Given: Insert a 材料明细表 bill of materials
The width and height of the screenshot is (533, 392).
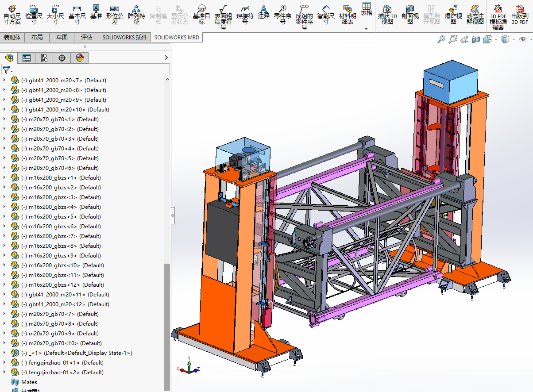Looking at the screenshot, I should (348, 14).
